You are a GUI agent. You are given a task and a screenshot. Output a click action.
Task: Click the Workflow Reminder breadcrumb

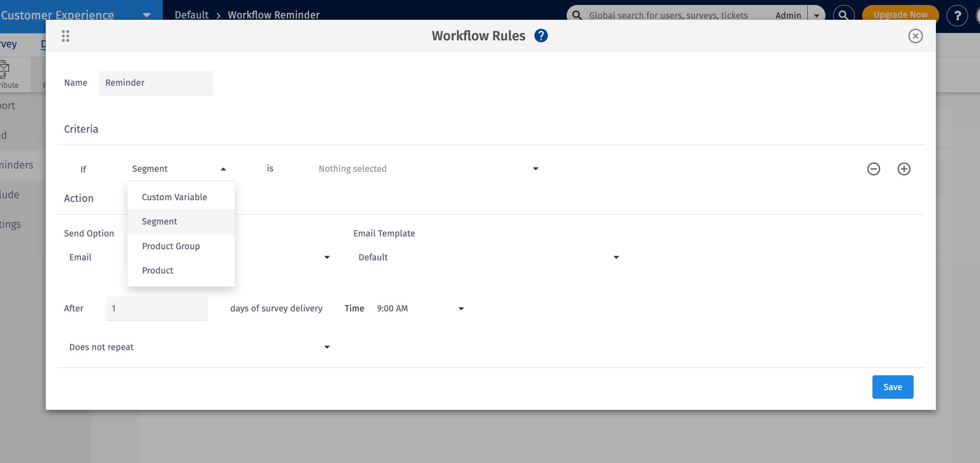click(x=274, y=15)
